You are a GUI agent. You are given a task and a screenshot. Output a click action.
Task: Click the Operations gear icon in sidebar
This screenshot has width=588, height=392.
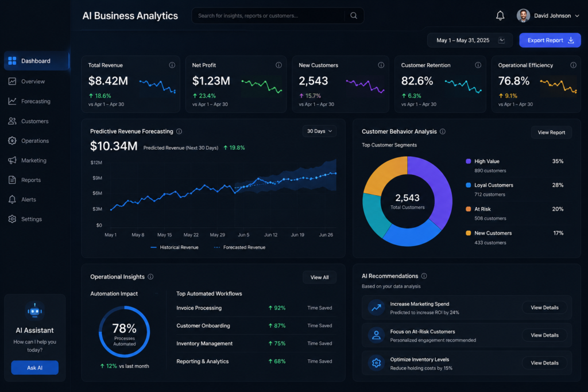coord(12,141)
